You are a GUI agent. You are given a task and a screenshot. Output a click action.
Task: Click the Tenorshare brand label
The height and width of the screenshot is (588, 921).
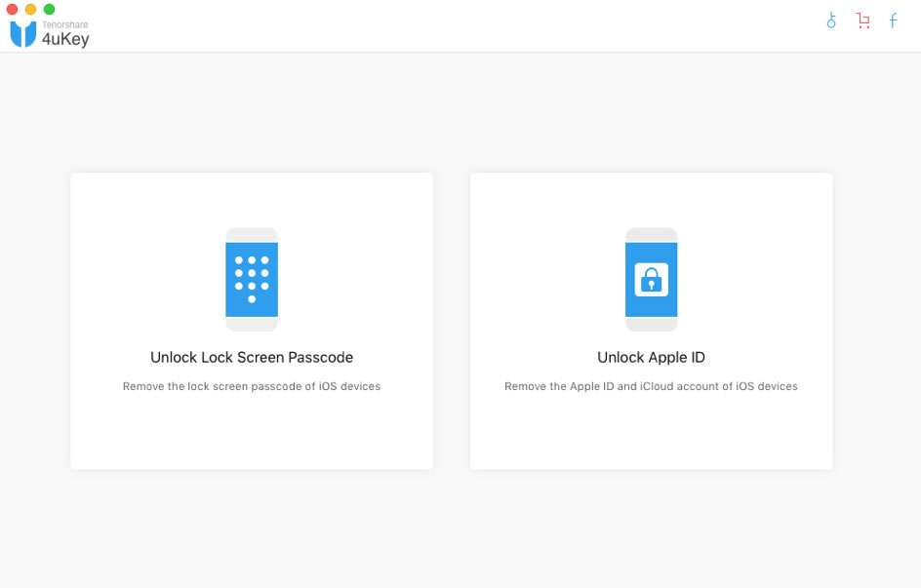pyautogui.click(x=65, y=24)
